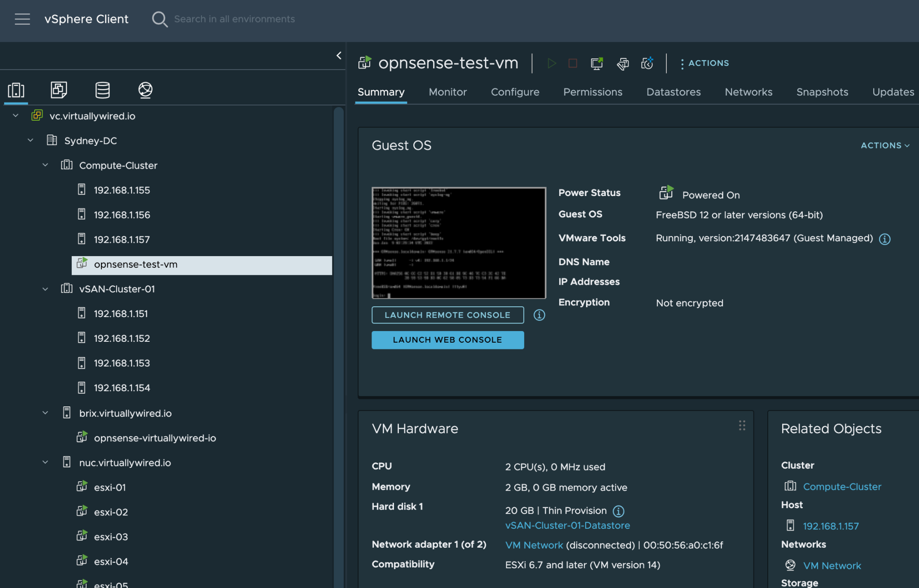Image resolution: width=919 pixels, height=588 pixels.
Task: Switch to Configure tab
Action: coord(515,92)
